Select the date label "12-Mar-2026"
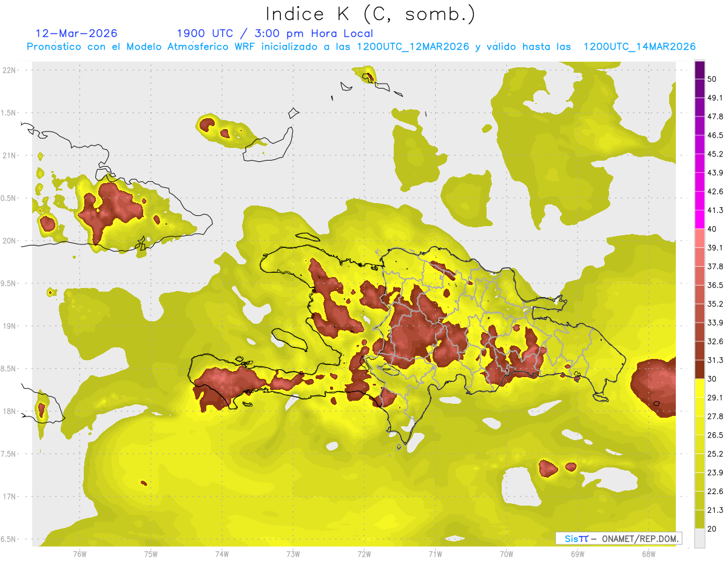The image size is (728, 562). (77, 33)
